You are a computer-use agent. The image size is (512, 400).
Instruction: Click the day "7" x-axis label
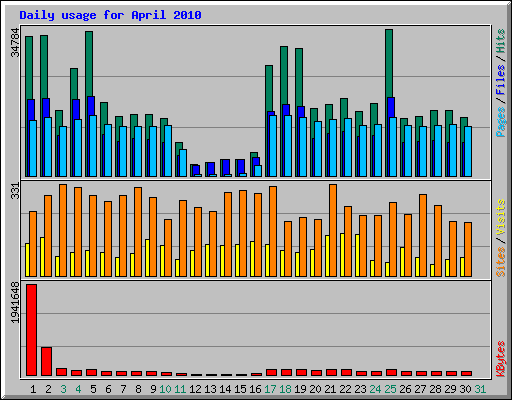click(x=123, y=389)
